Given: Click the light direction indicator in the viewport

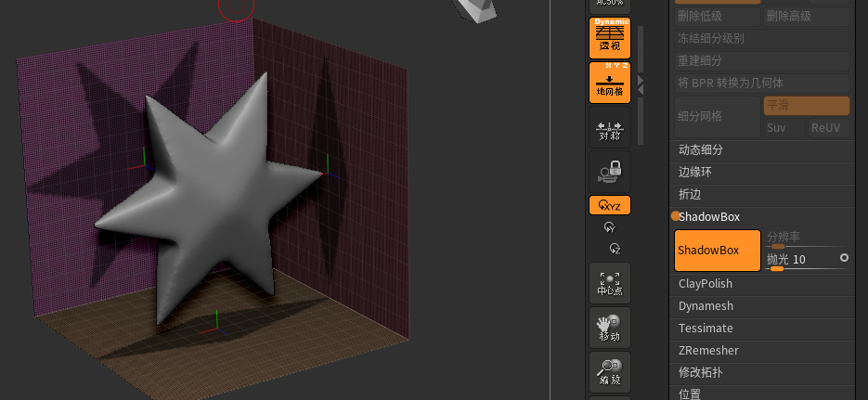Looking at the screenshot, I should tap(474, 10).
